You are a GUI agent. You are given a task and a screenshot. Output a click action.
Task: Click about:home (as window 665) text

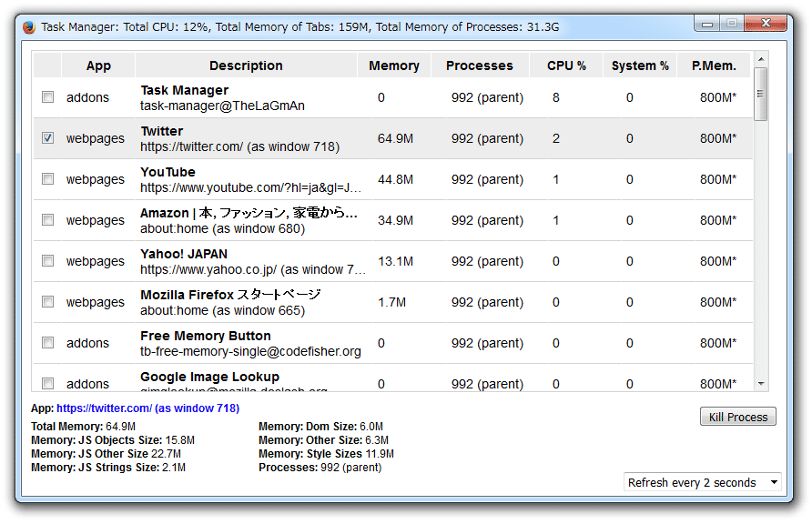223,310
